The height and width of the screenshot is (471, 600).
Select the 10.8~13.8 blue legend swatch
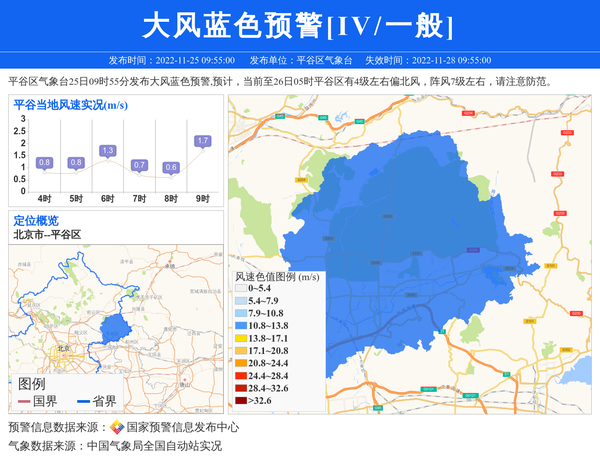[240, 326]
